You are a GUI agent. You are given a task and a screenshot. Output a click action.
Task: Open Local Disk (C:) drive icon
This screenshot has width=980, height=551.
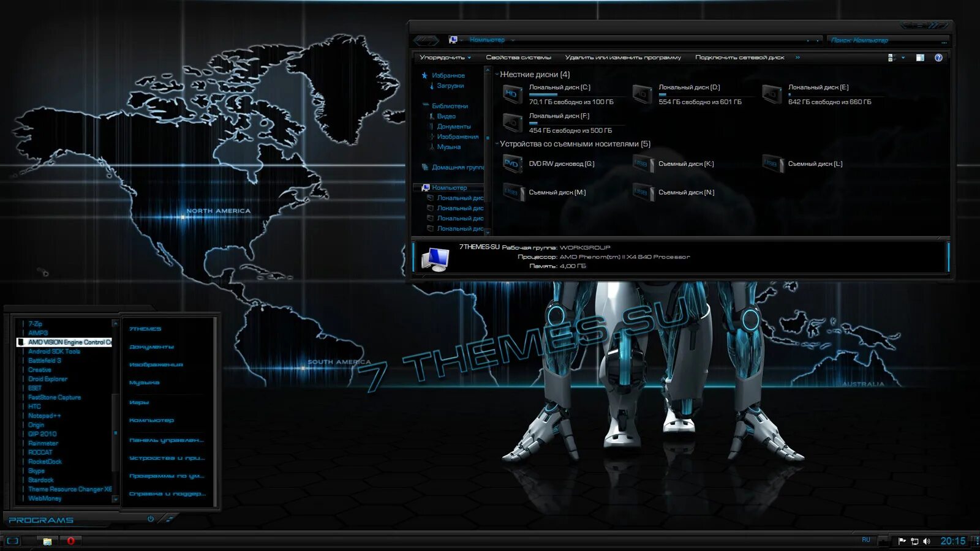point(513,94)
